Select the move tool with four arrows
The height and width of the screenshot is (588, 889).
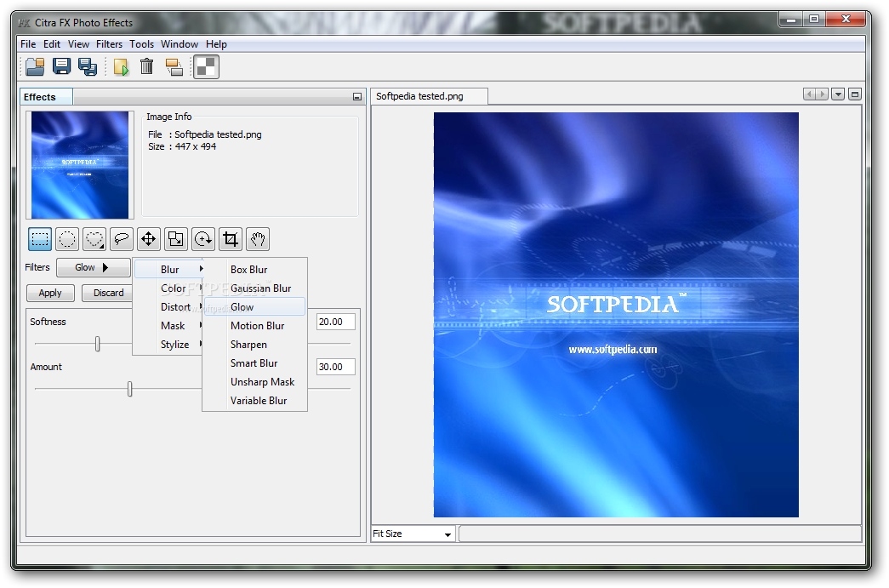(x=149, y=239)
